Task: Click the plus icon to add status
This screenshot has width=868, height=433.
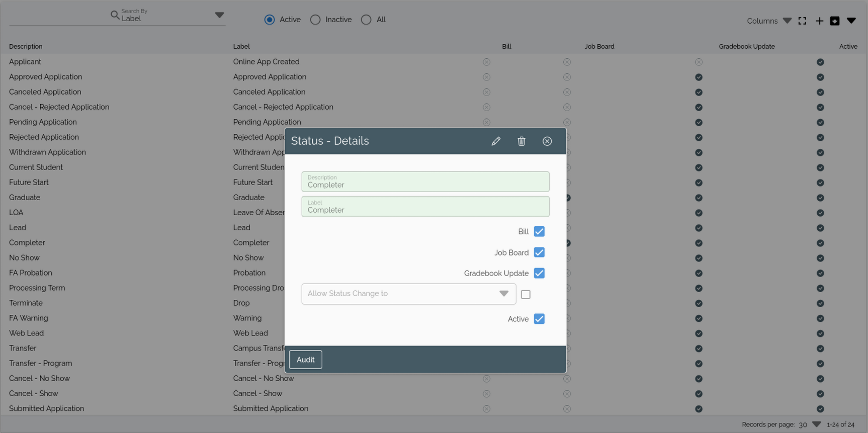Action: [819, 21]
